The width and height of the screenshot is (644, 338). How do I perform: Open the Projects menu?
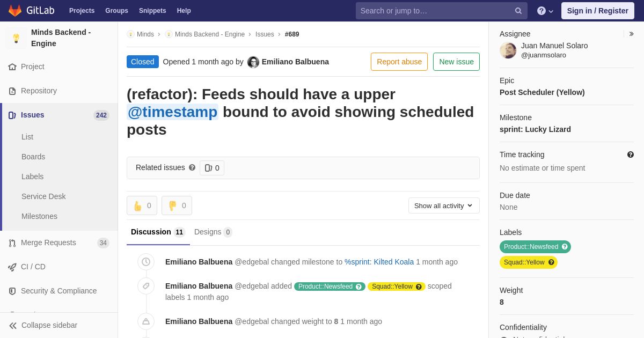82,11
